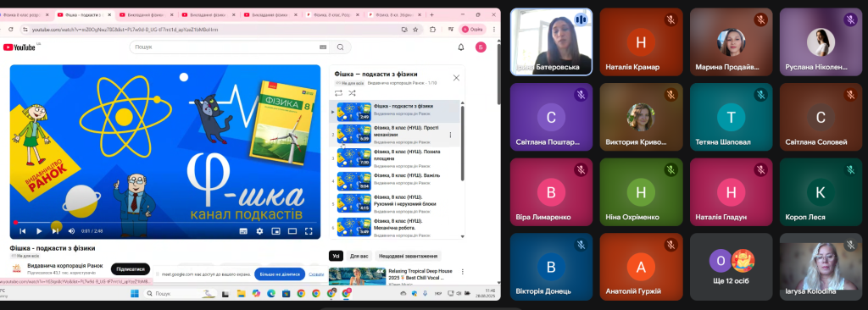Open the on-screen keyboard in search box

point(322,47)
